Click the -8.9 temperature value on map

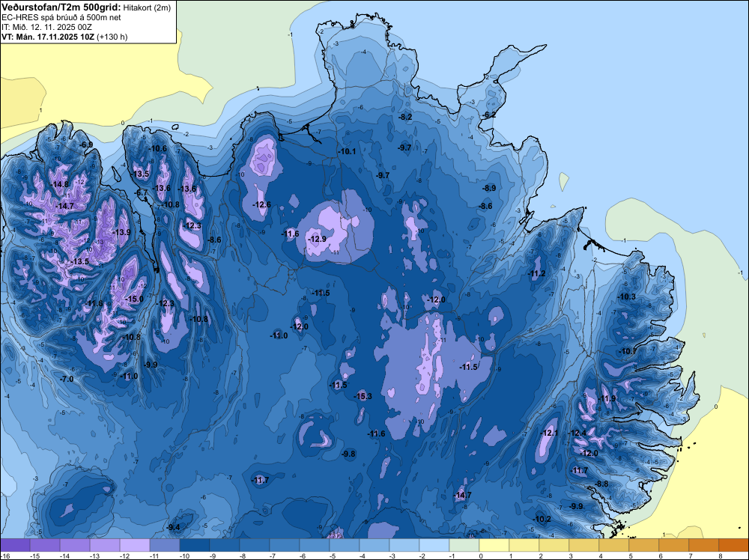point(489,188)
